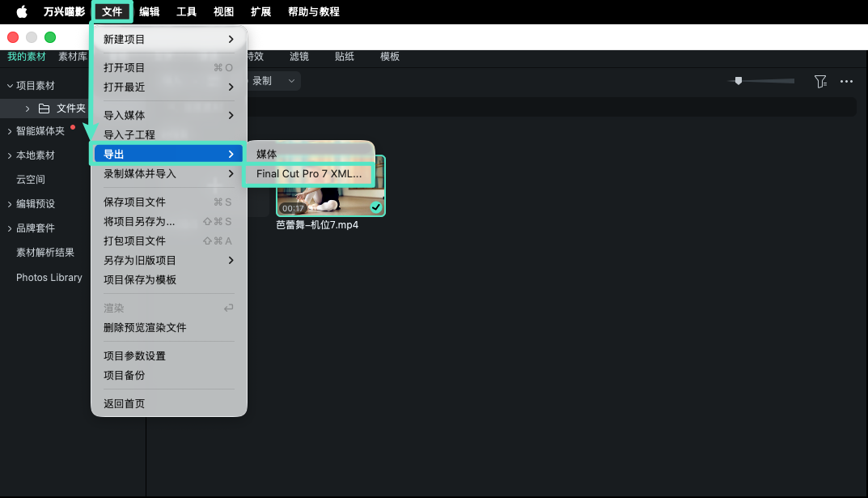Select 保存项目文件 menu item

click(169, 202)
